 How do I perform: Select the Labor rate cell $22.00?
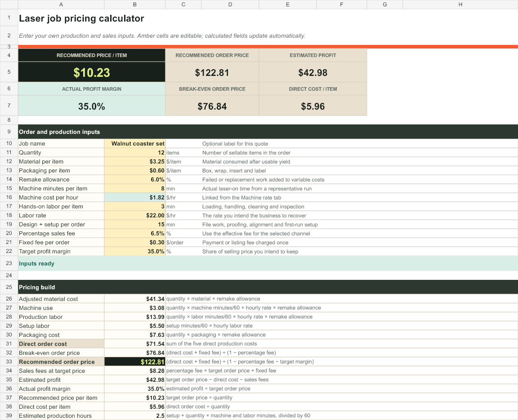135,215
